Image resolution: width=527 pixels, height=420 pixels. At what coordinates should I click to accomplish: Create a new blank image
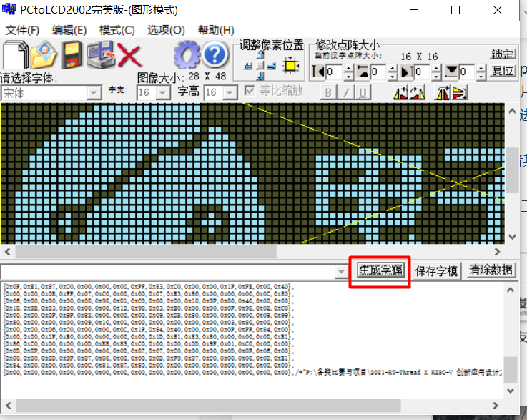(15, 54)
